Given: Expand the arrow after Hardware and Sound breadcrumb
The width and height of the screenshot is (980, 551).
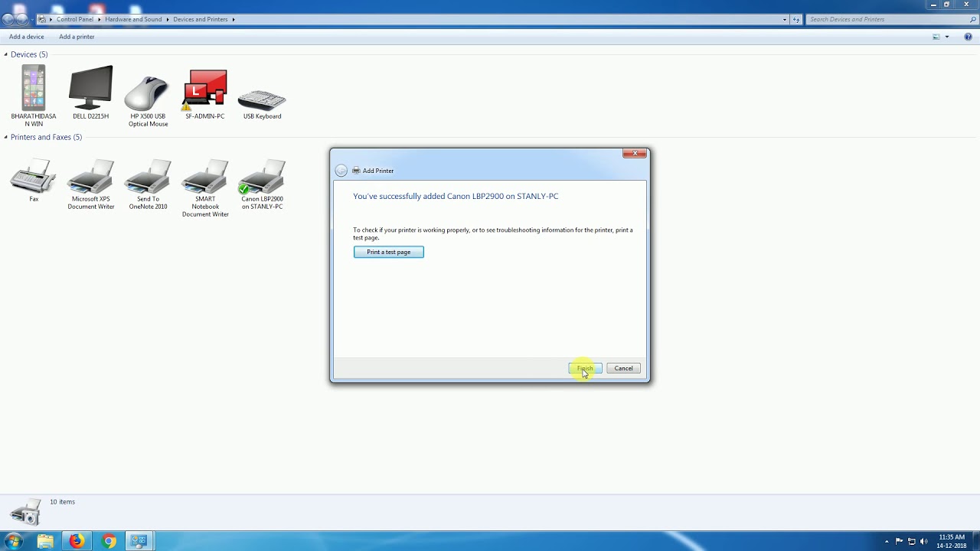Looking at the screenshot, I should click(167, 19).
